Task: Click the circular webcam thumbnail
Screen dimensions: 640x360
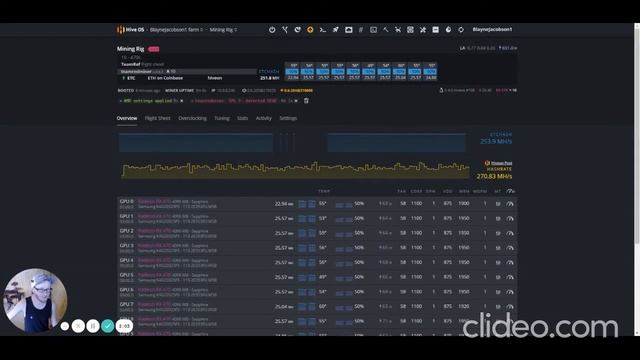Action: point(35,300)
